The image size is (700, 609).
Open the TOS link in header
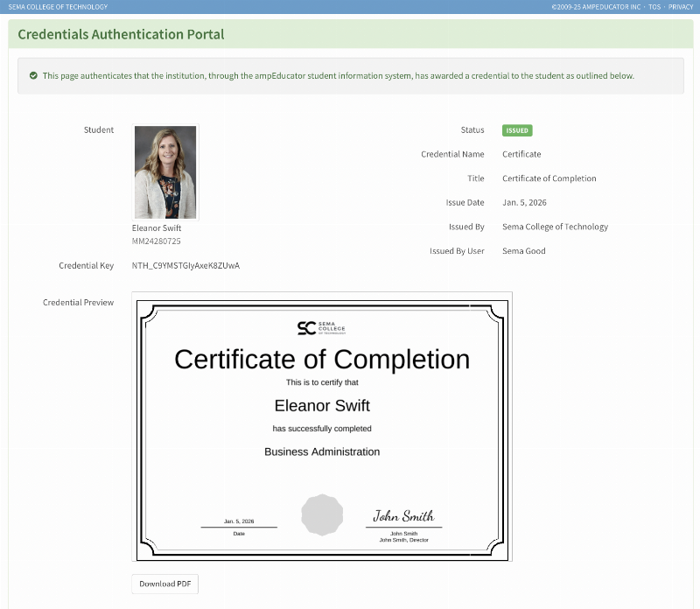(x=654, y=7)
